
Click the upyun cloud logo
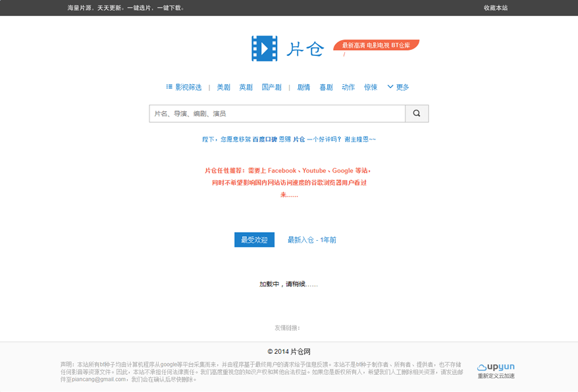pos(496,367)
